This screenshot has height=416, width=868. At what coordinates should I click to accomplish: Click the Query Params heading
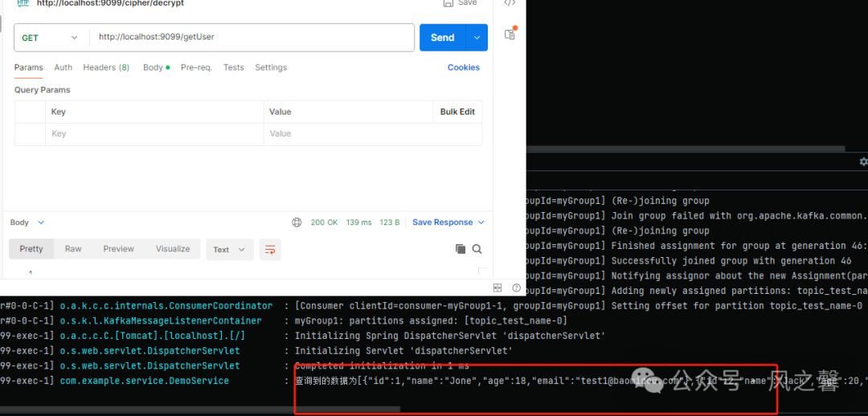click(42, 90)
